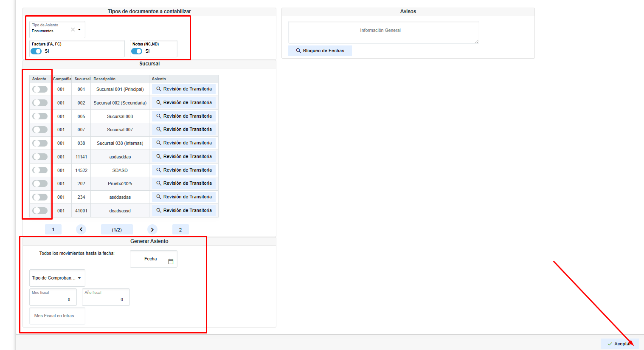Open Bloqueo de Fechas search
This screenshot has width=644, height=350.
coord(320,51)
